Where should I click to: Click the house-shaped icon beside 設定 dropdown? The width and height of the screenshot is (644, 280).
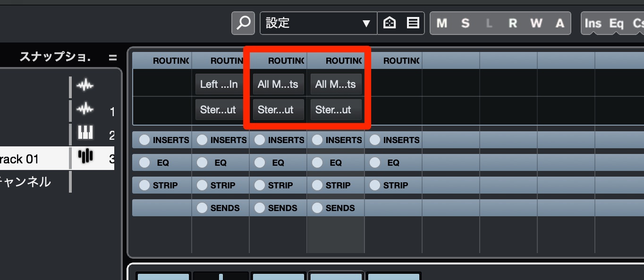point(390,23)
